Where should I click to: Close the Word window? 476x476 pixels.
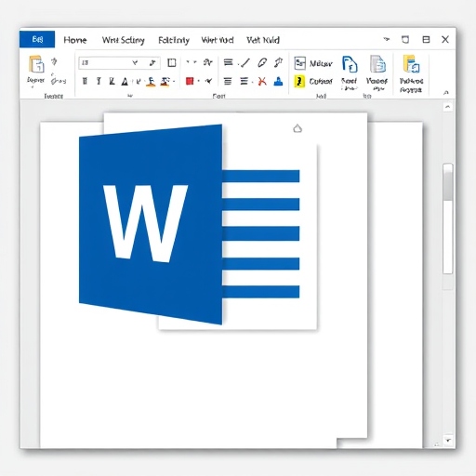(445, 39)
